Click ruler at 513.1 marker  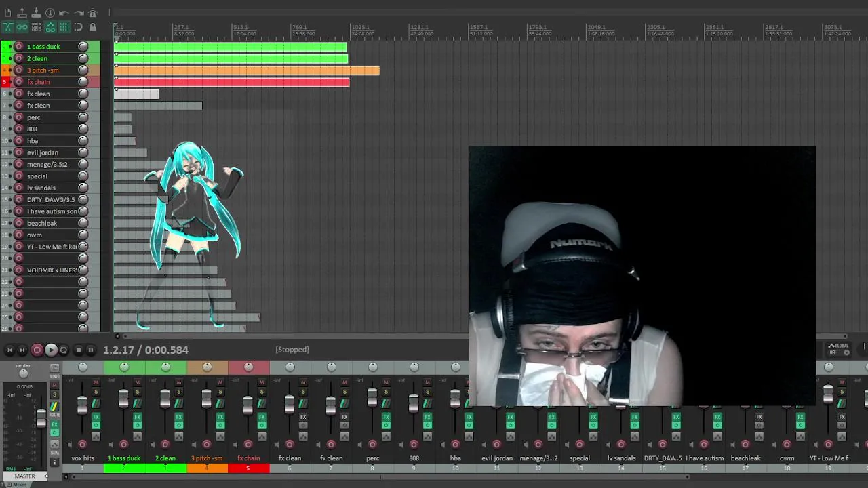(x=242, y=27)
